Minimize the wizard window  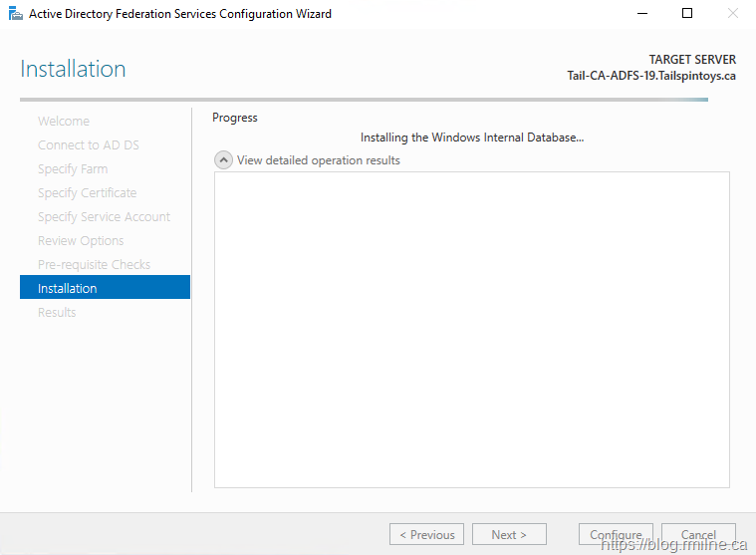tap(641, 14)
